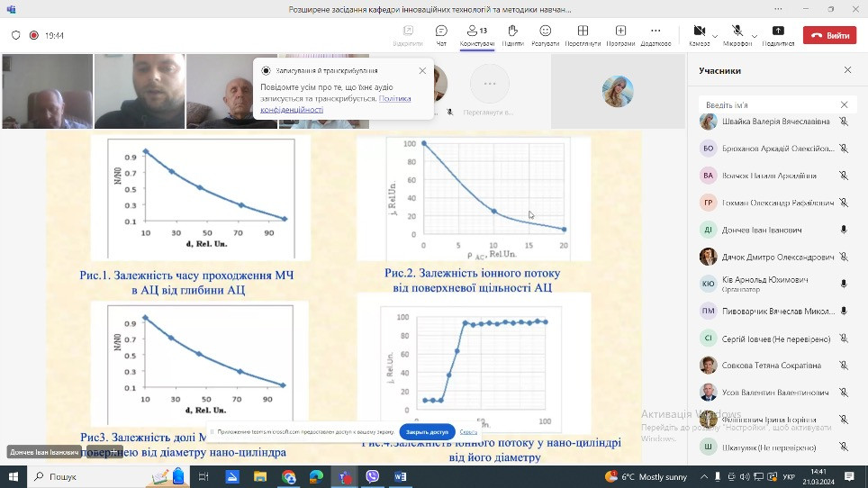The width and height of the screenshot is (868, 488).
Task: Select participant Швайка Валерія Вячеславівна
Action: (x=774, y=122)
